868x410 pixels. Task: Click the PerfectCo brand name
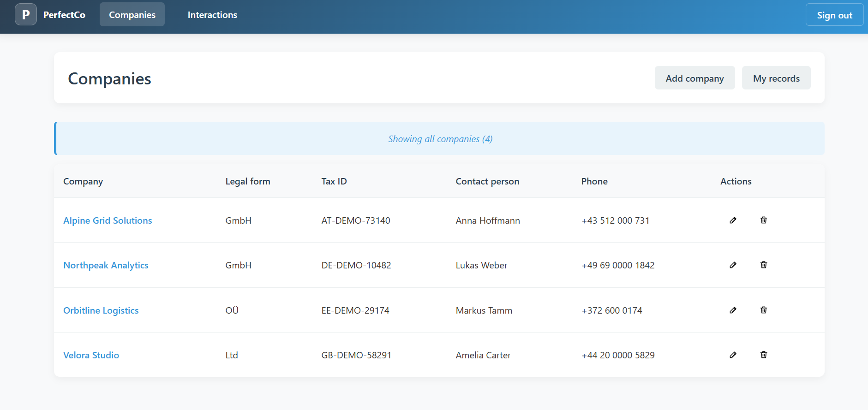(64, 15)
